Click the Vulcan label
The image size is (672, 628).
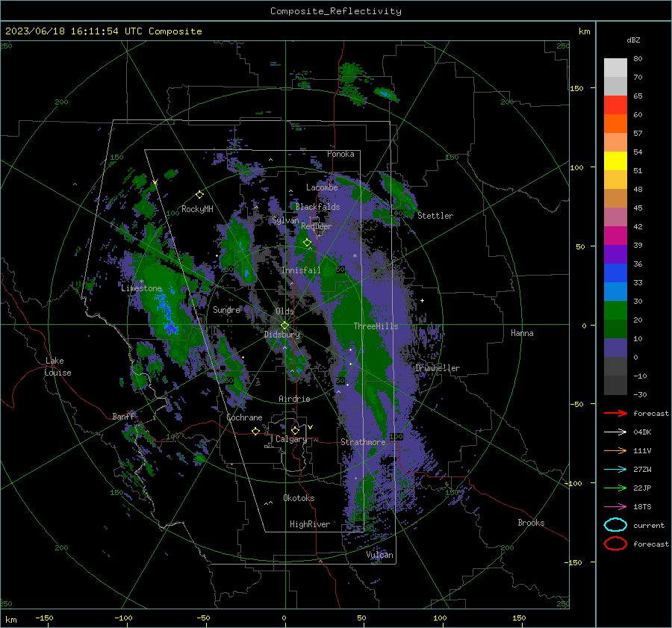point(380,555)
